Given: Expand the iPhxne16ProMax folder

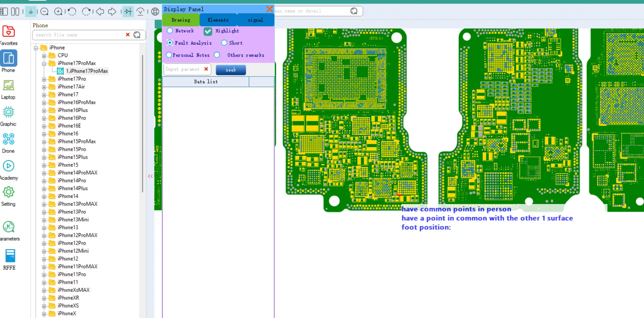Looking at the screenshot, I should [44, 103].
